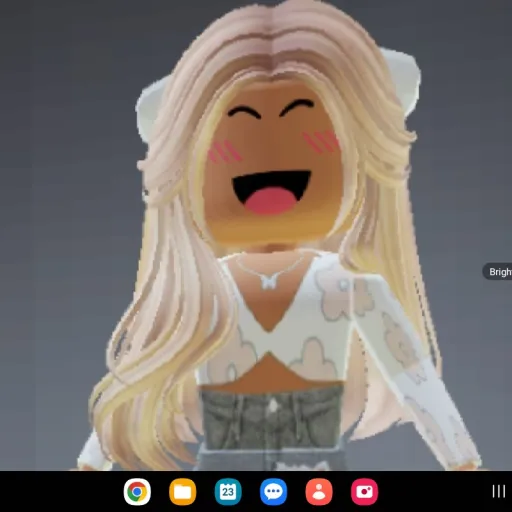Open Google Chrome from the taskbar
The height and width of the screenshot is (512, 512).
tap(137, 492)
